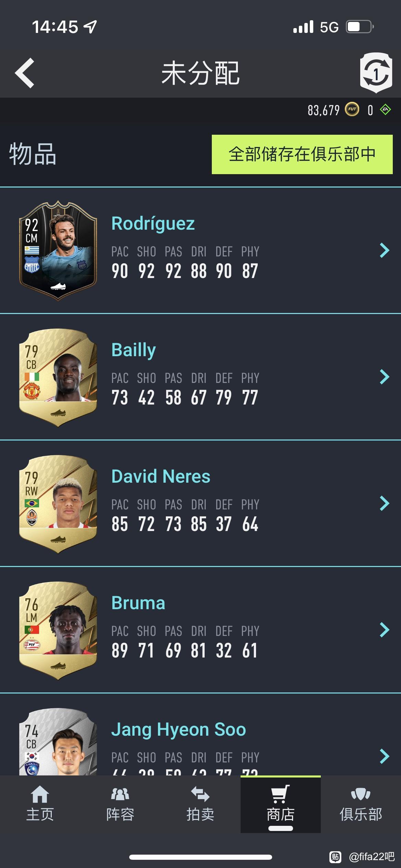This screenshot has width=401, height=868.
Task: Tap the Store shopping cart tab
Action: pos(280,804)
